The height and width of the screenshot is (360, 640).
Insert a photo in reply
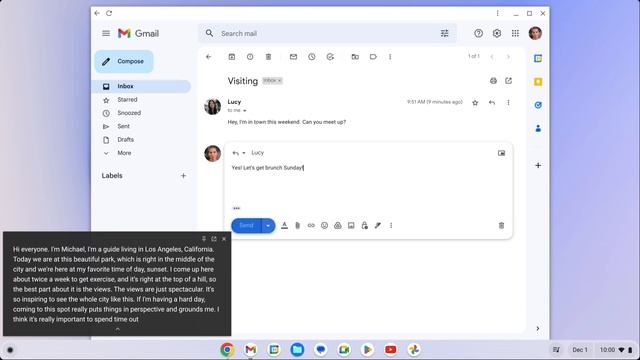click(351, 226)
